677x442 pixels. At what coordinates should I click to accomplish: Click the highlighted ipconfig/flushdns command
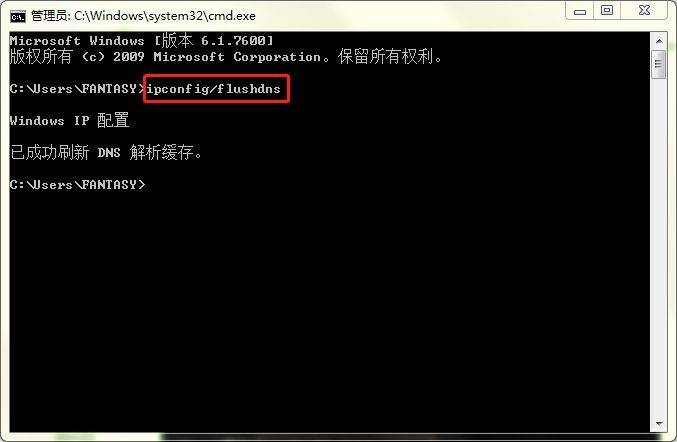(x=214, y=89)
